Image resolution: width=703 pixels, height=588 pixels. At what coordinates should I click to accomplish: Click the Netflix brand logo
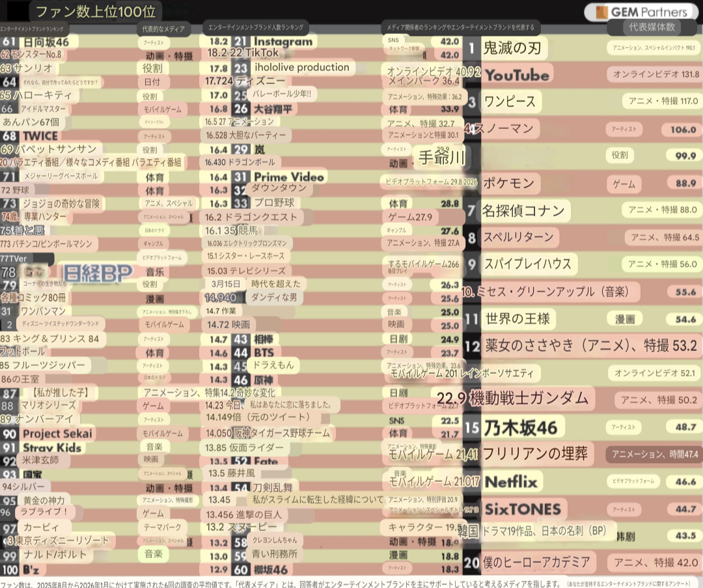pyautogui.click(x=511, y=482)
